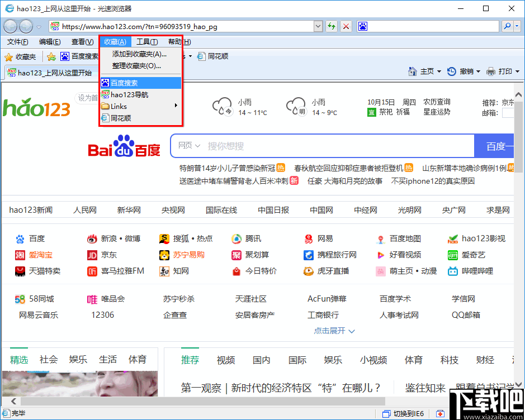Click the red X Stop loading icon

346,26
